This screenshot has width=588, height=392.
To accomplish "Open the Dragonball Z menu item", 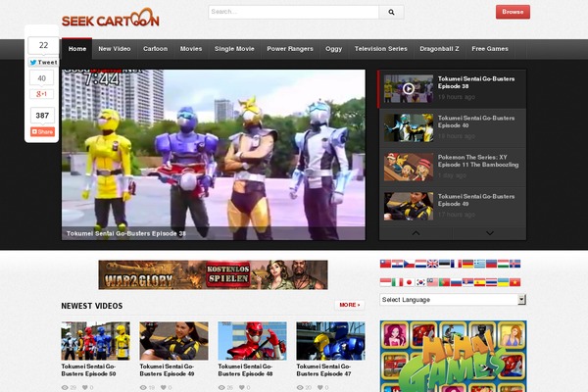I will (439, 49).
